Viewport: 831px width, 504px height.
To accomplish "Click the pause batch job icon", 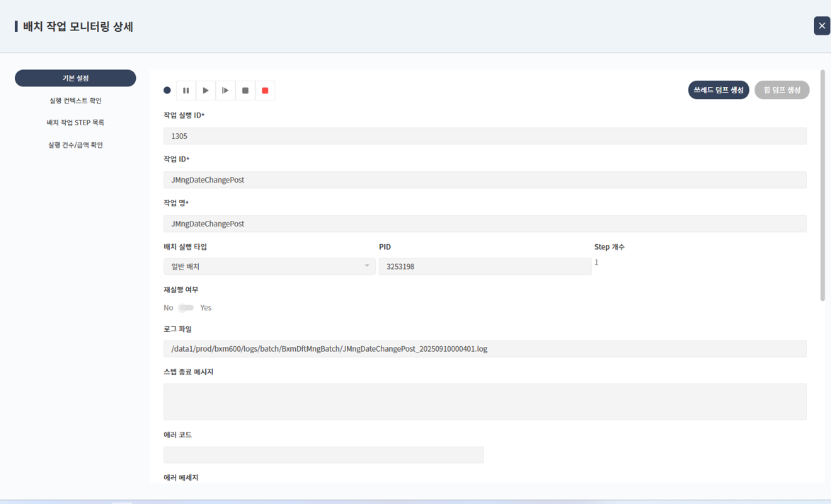I will [x=186, y=91].
